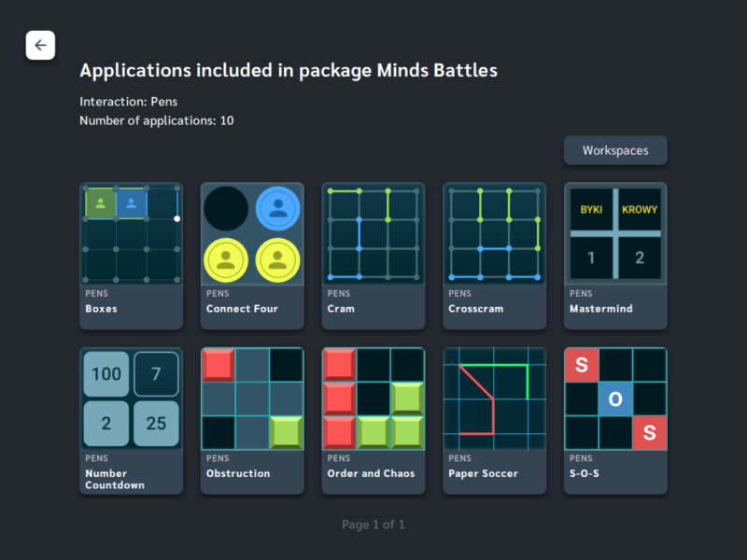This screenshot has height=560, width=747.
Task: Click Number of applications: 10 text
Action: [157, 120]
